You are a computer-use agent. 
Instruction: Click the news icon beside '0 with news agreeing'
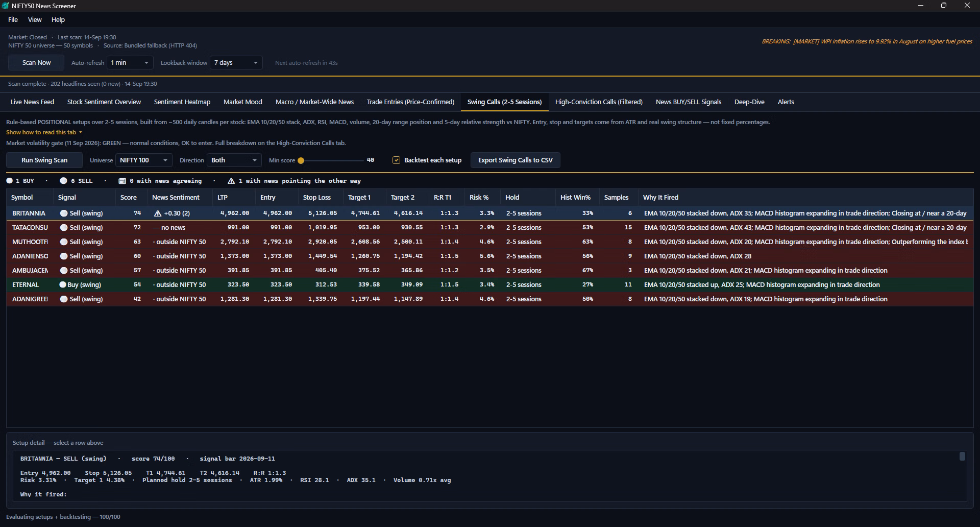coord(122,181)
